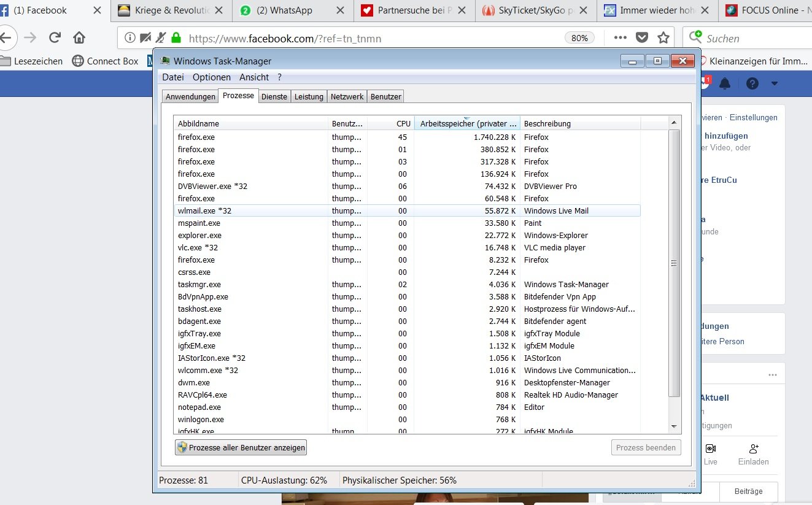Open Facebook help question mark icon

click(x=752, y=83)
